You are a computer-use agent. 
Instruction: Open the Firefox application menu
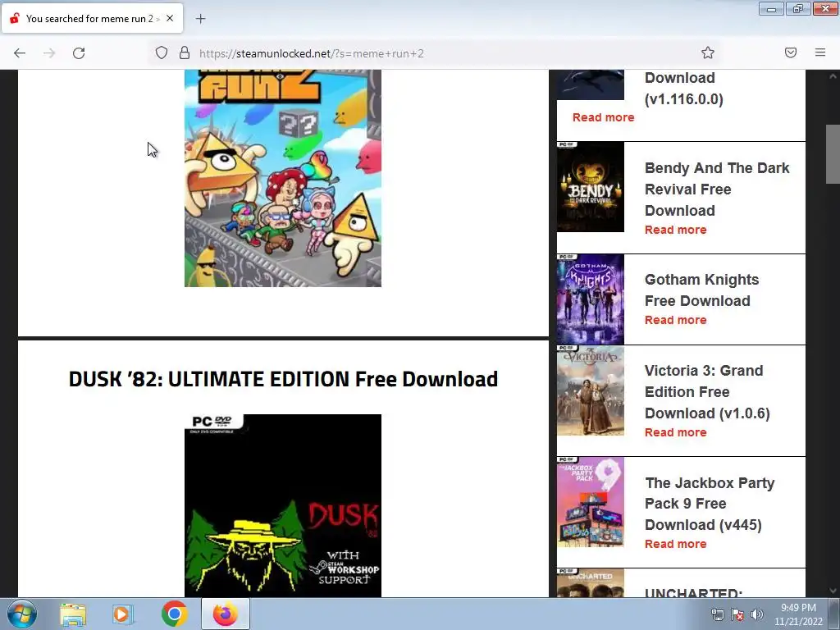(820, 52)
